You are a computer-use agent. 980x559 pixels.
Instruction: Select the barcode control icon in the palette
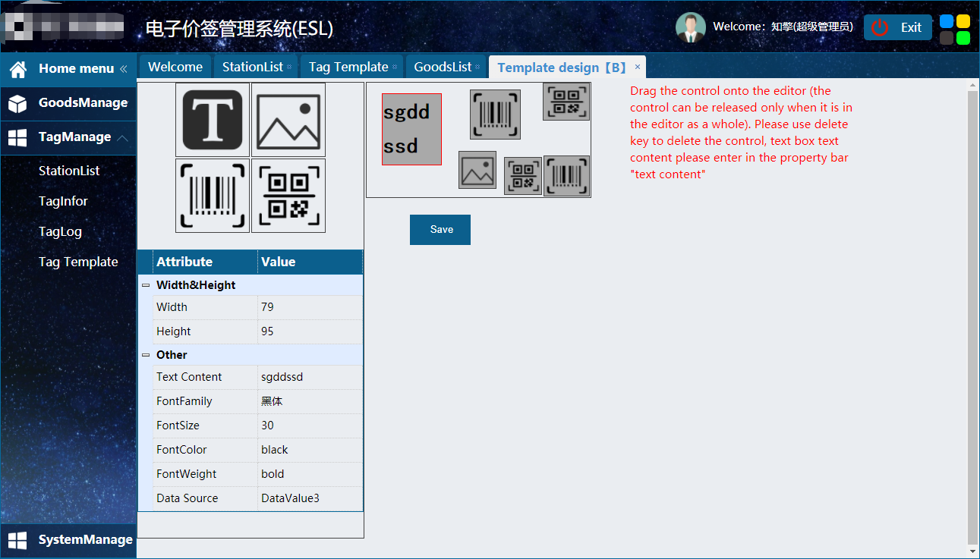coord(213,196)
